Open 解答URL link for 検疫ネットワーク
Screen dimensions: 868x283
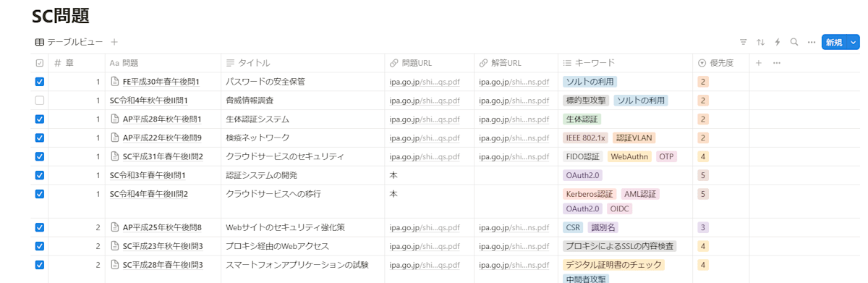(x=514, y=138)
